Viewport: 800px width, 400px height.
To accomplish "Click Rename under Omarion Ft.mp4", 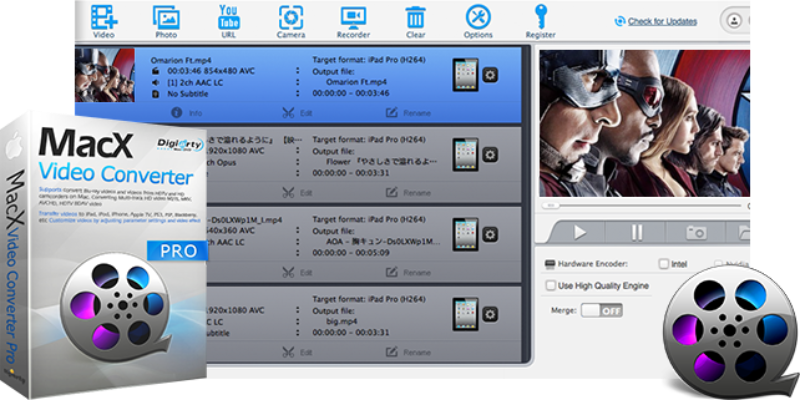I will [x=404, y=113].
